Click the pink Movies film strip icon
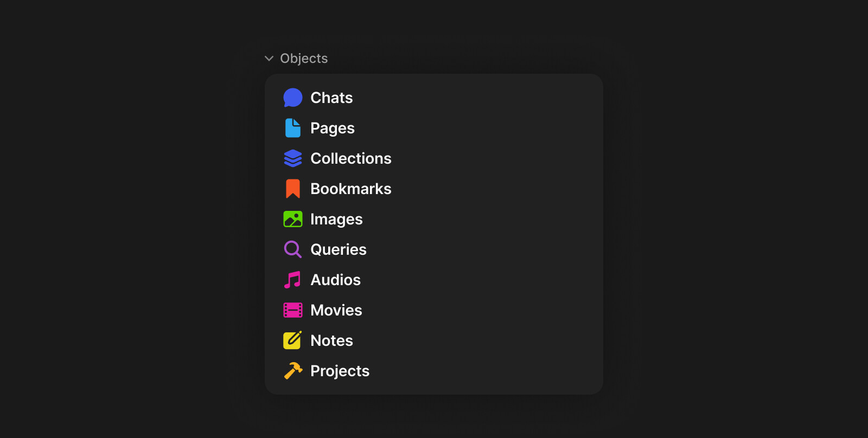 (293, 310)
